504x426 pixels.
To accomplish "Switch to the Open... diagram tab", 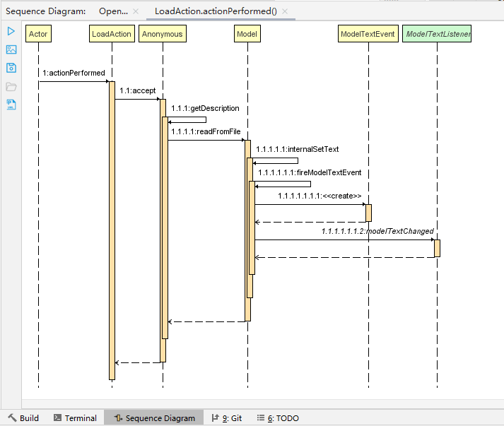I will (113, 11).
